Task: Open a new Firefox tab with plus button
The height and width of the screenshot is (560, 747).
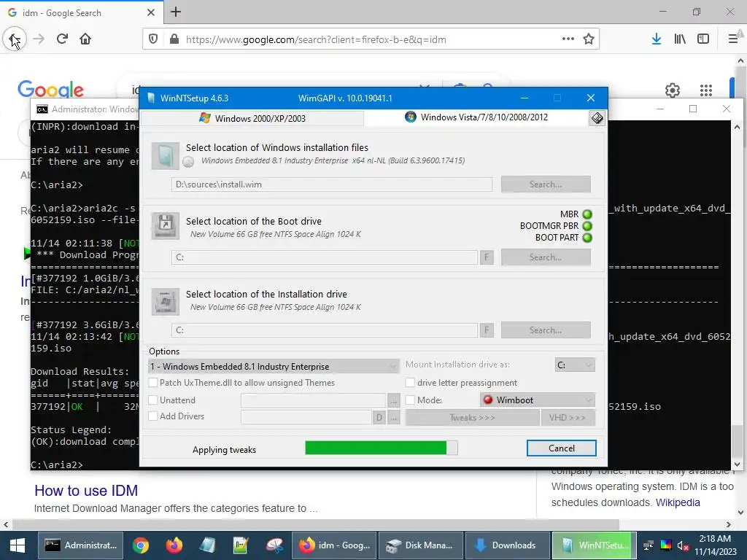Action: click(176, 12)
